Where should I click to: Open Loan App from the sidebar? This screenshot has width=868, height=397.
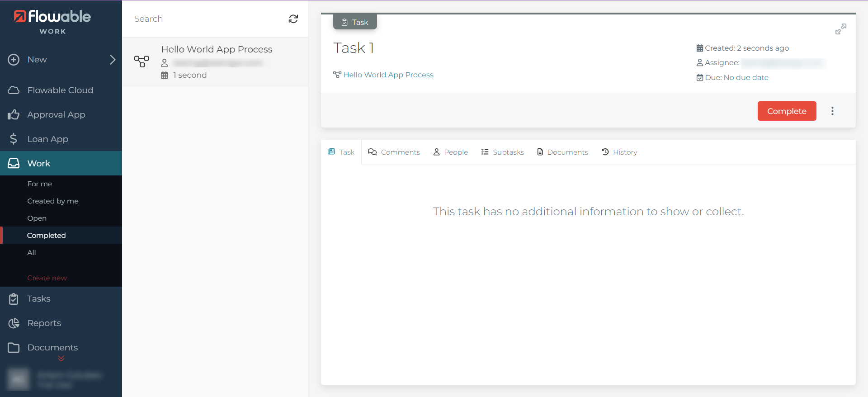(x=47, y=139)
